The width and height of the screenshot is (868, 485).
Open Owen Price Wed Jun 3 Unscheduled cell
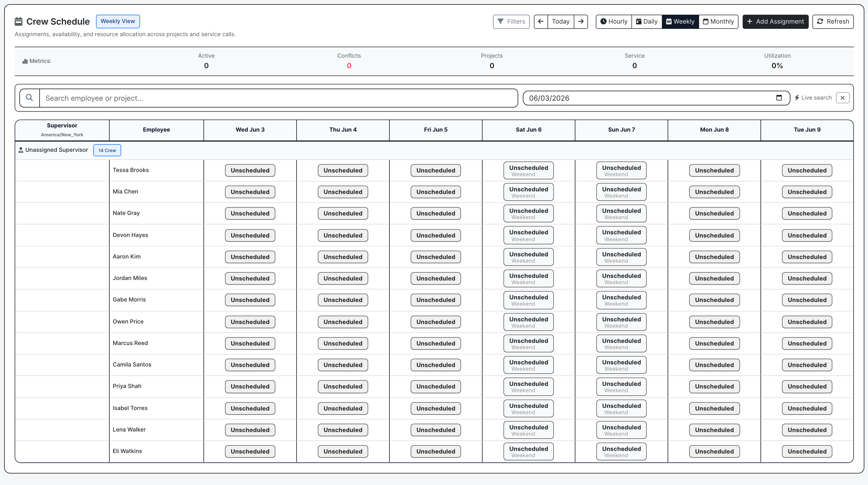coord(250,322)
